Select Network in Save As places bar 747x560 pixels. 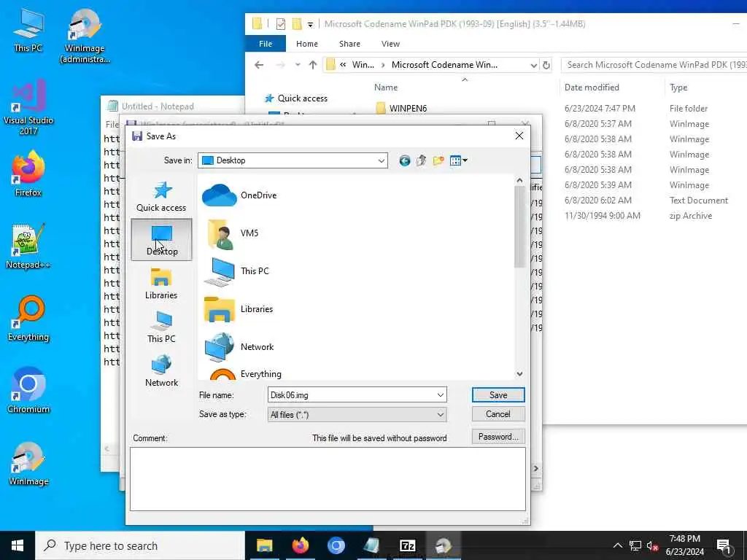[161, 371]
